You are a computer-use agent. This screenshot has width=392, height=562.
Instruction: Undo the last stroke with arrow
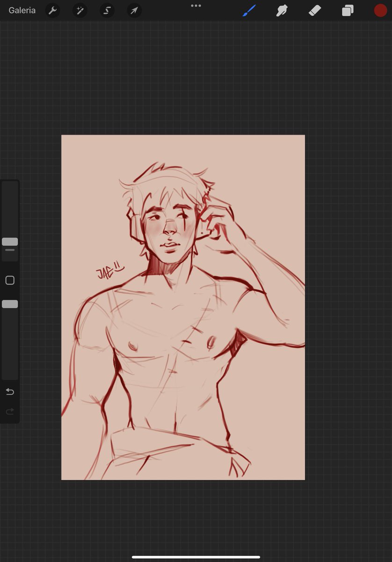coord(10,392)
